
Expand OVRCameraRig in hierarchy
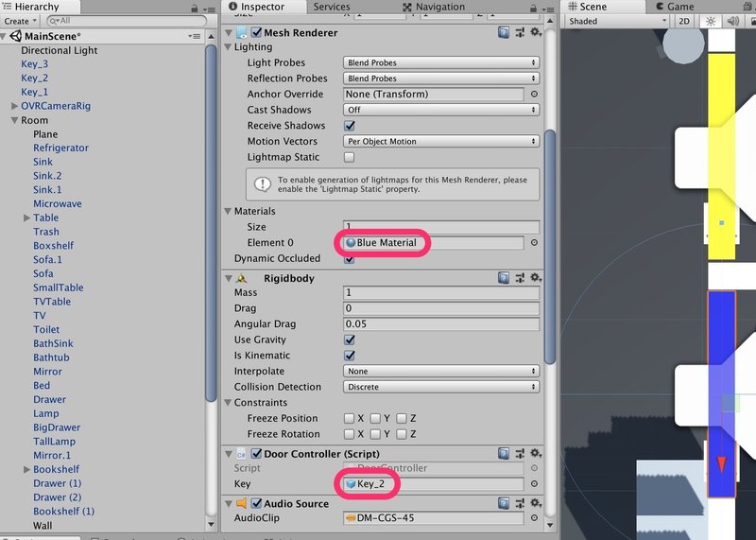click(x=14, y=106)
